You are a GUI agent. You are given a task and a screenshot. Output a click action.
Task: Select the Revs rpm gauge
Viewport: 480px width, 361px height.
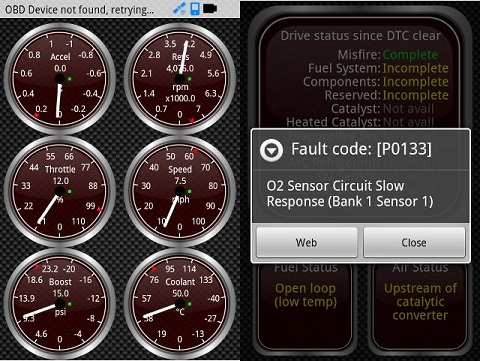180,79
